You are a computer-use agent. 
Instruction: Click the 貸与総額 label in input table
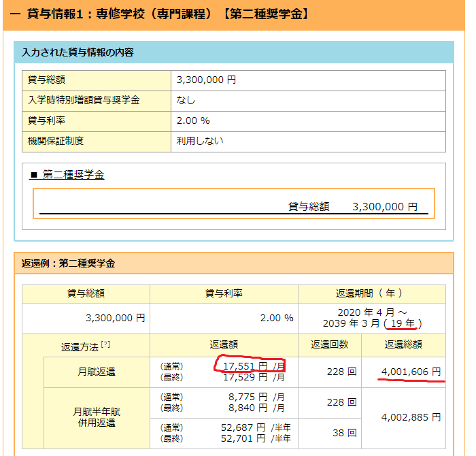coord(46,80)
